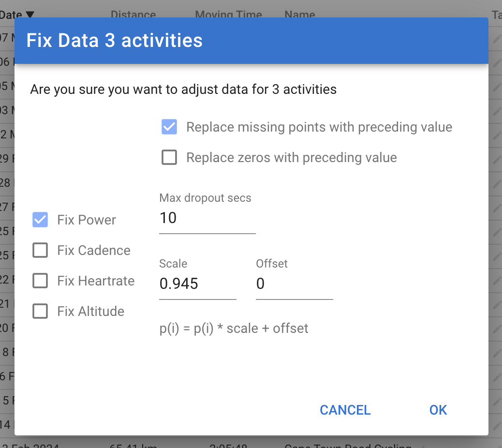Screen dimensions: 502x448
Task: Click the edit pencil on the 27 row
Action: 497,208
